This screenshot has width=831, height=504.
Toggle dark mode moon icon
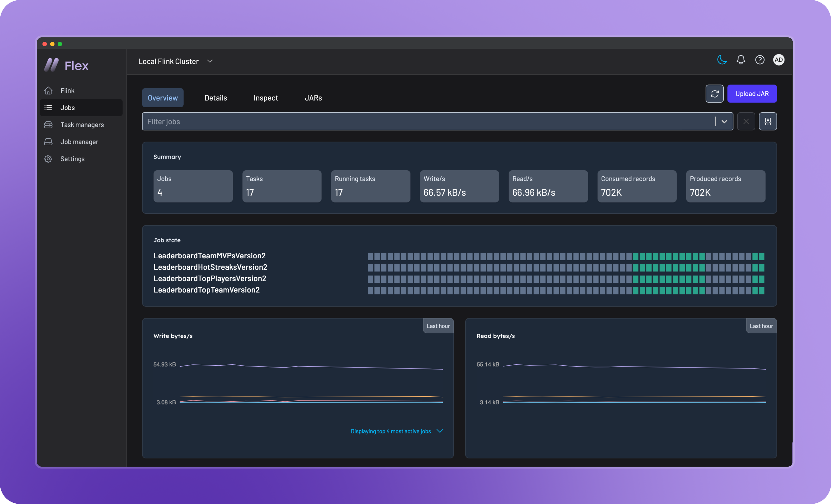[x=722, y=60]
